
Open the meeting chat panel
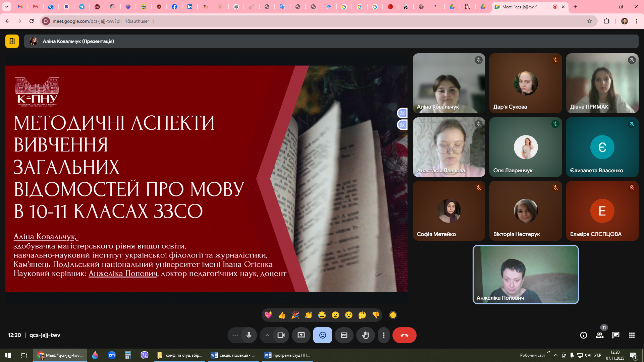tap(615, 335)
